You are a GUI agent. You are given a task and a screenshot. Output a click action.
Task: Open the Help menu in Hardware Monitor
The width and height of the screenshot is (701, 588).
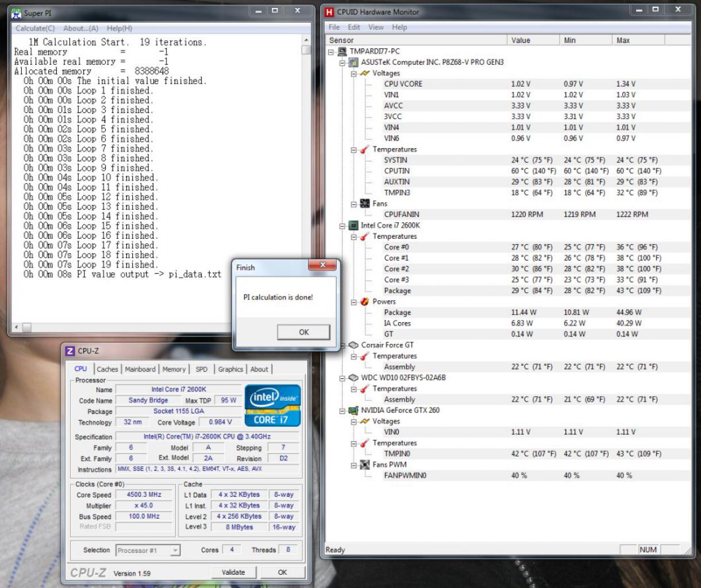[x=399, y=27]
